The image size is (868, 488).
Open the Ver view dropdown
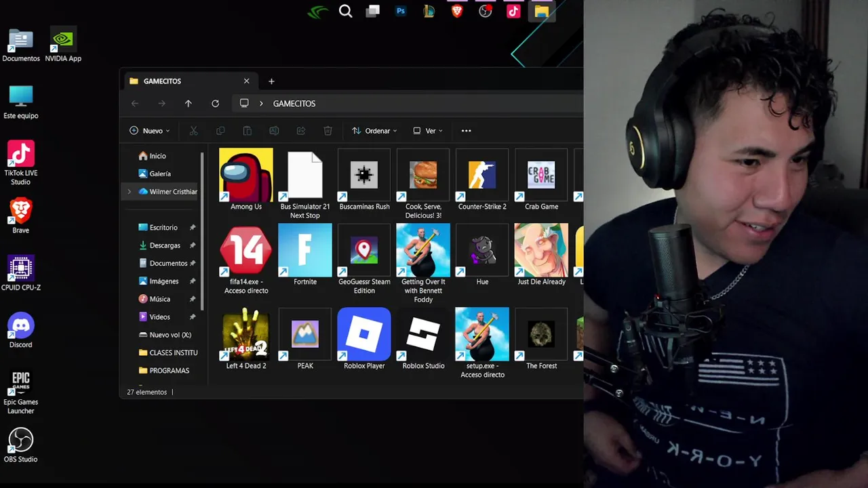point(428,131)
